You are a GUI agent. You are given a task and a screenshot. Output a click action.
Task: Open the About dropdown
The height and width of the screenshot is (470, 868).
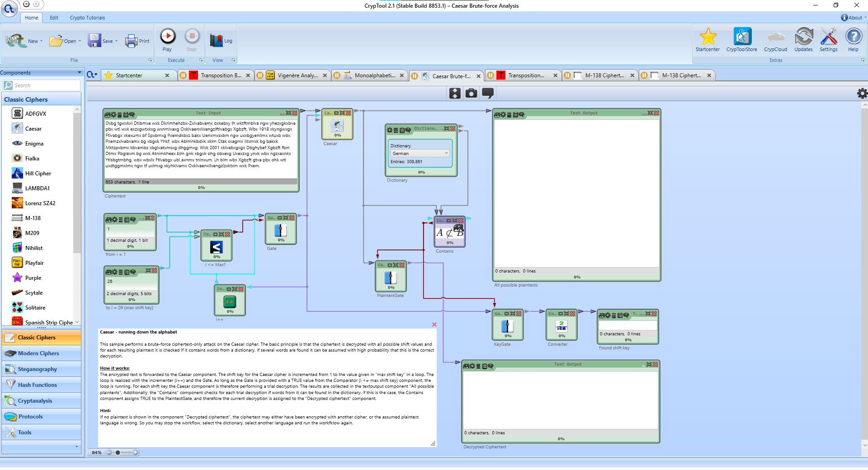(x=854, y=18)
